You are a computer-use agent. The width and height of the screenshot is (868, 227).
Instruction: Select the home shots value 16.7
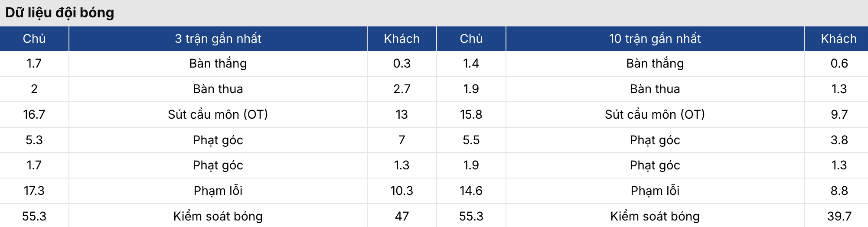[x=34, y=114]
